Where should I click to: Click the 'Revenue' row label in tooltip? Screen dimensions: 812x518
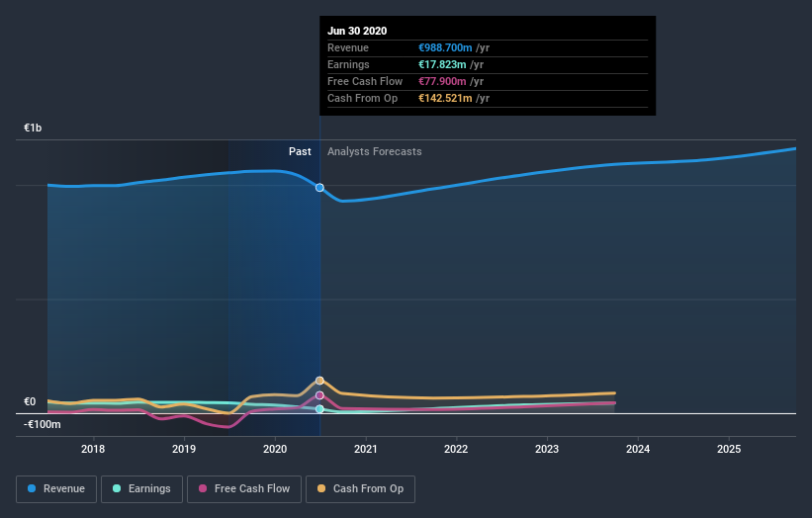(348, 47)
